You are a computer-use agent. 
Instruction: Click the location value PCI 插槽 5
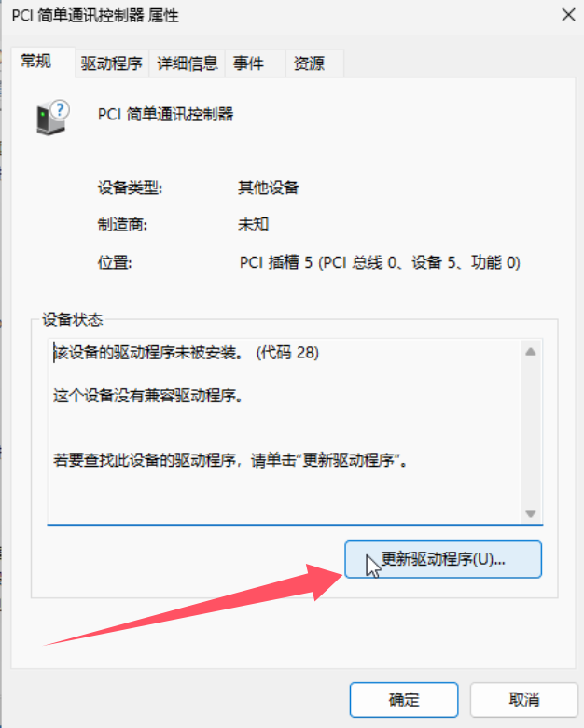pos(380,262)
